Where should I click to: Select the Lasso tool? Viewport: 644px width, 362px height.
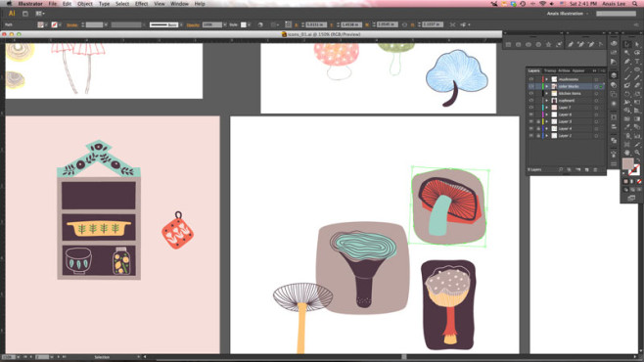tap(637, 53)
